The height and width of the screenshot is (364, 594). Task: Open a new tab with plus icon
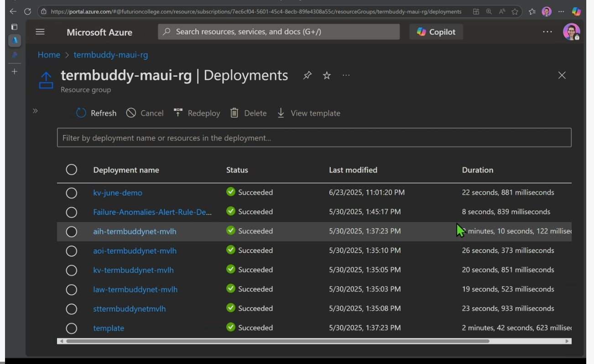point(15,72)
